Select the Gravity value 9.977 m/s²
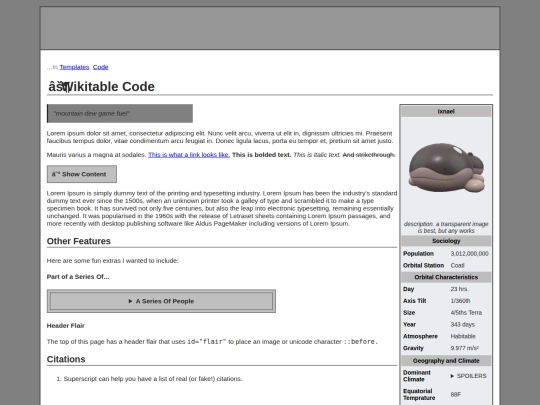 (465, 348)
